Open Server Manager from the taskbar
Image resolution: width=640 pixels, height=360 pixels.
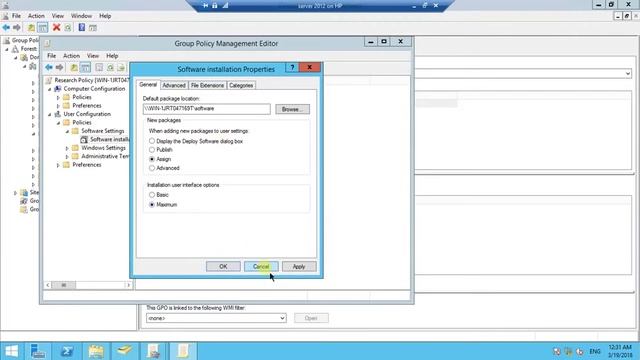pos(38,351)
